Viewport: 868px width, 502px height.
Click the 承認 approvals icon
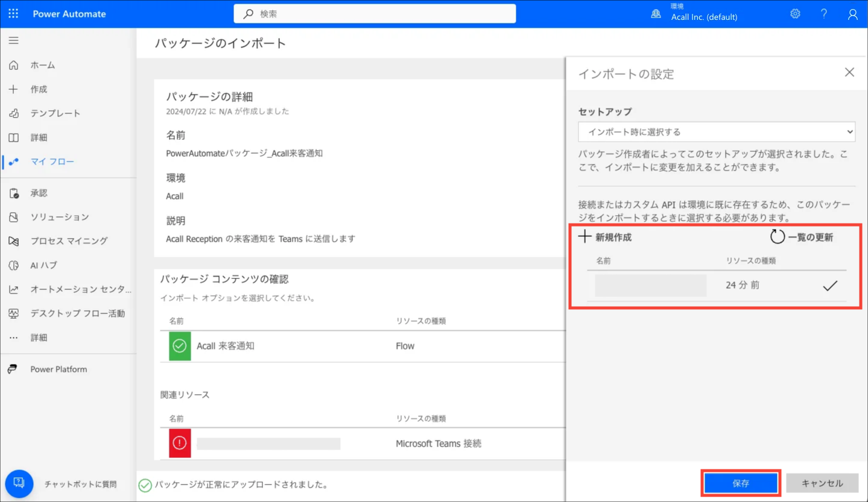click(13, 193)
